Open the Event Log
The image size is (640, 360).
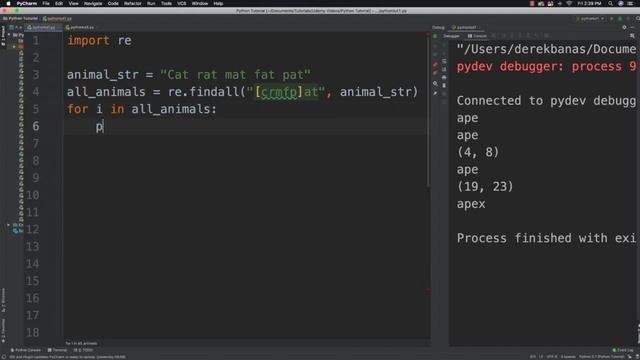pyautogui.click(x=623, y=350)
